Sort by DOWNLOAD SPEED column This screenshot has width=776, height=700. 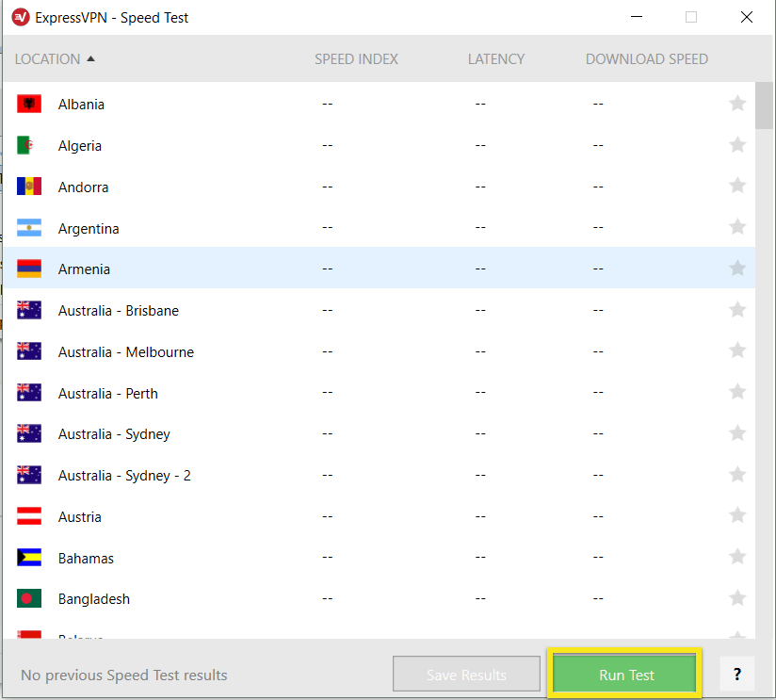tap(647, 59)
